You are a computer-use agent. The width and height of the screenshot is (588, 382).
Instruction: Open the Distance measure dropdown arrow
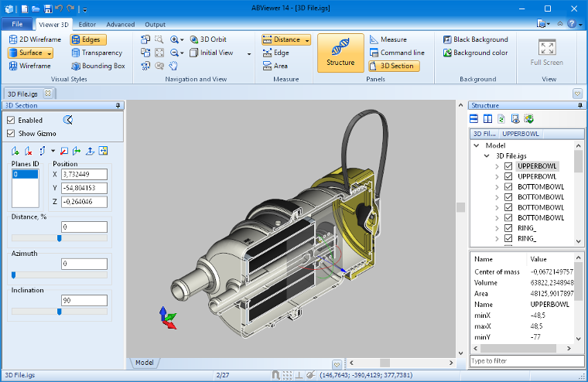[x=307, y=40]
